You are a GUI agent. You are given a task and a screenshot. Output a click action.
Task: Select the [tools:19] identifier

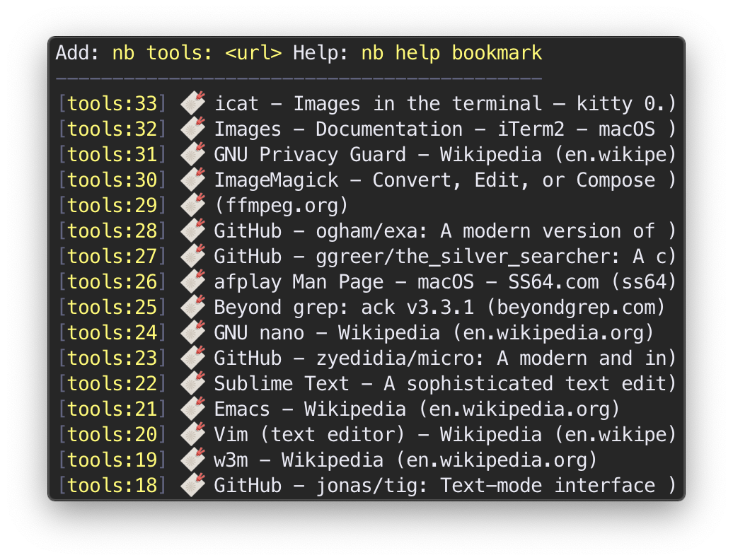click(112, 460)
